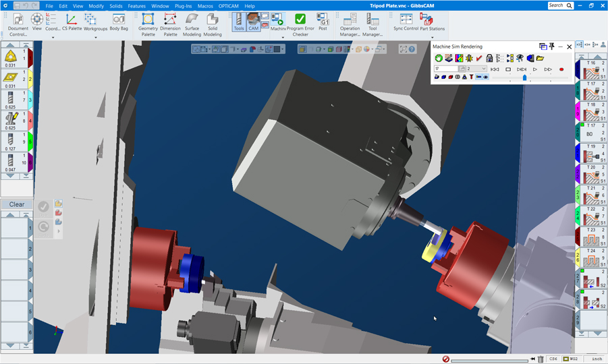This screenshot has width=608, height=364.
Task: Click the operation number field showing 17
Action: click(x=445, y=69)
